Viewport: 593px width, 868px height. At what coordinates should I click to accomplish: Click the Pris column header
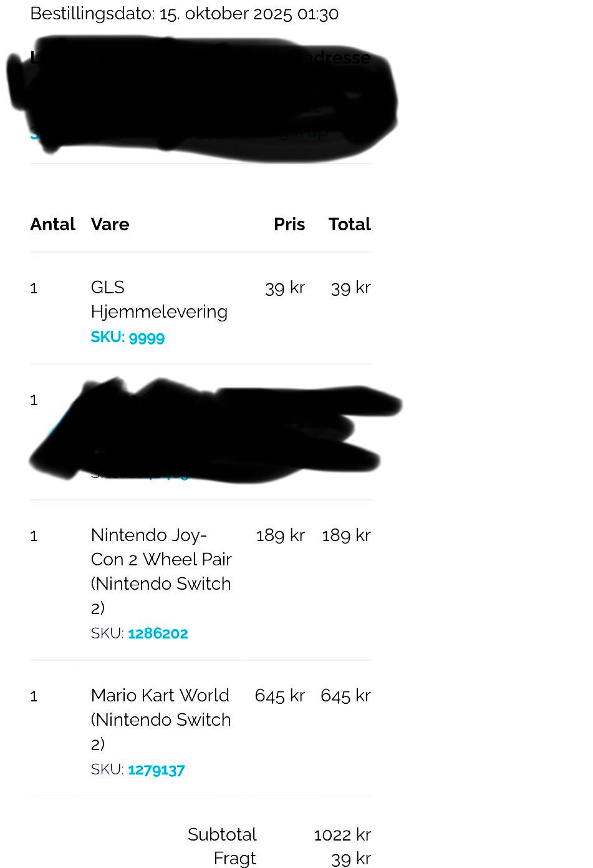click(x=289, y=224)
